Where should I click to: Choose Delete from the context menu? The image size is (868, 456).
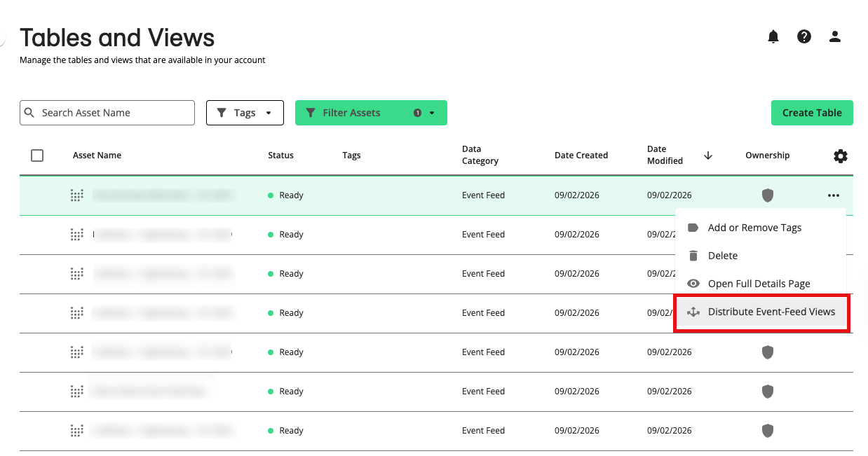[x=722, y=256]
